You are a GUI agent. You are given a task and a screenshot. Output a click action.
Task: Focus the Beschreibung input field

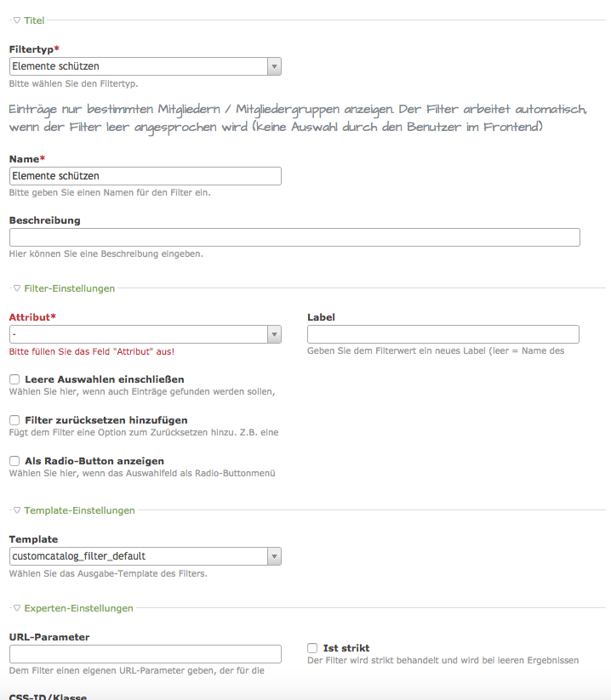[x=294, y=237]
